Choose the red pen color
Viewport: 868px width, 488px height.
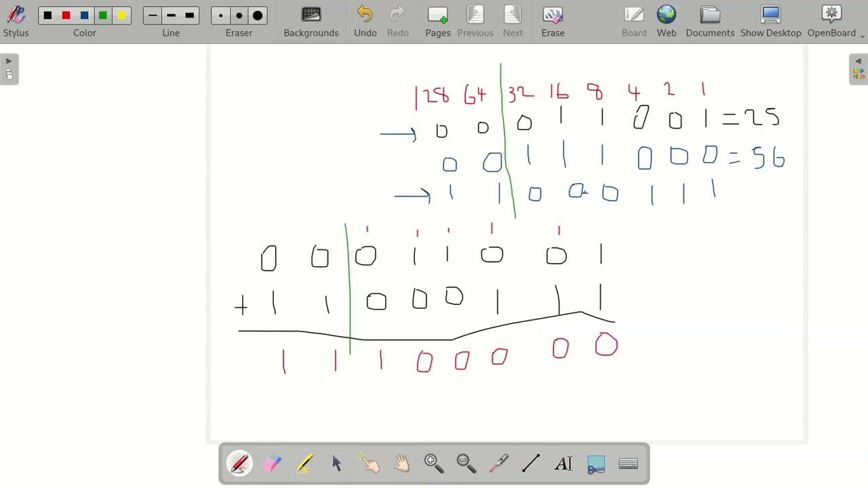[x=66, y=16]
